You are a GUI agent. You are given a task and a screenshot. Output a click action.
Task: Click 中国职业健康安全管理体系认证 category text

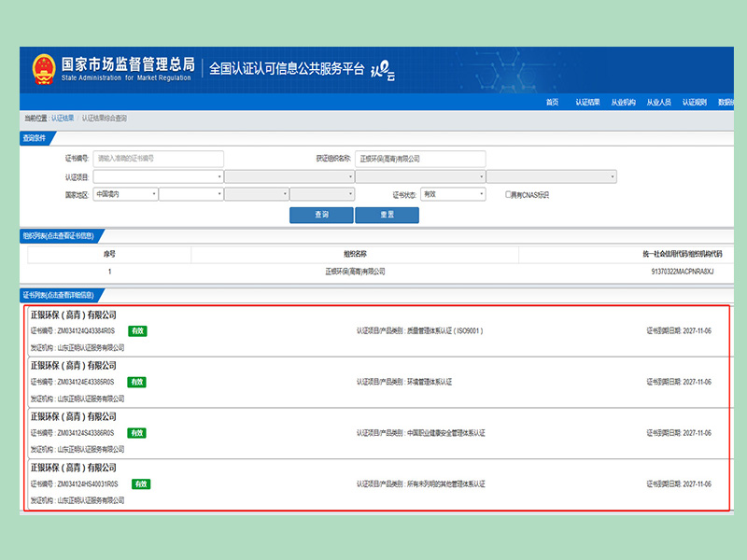coord(446,433)
